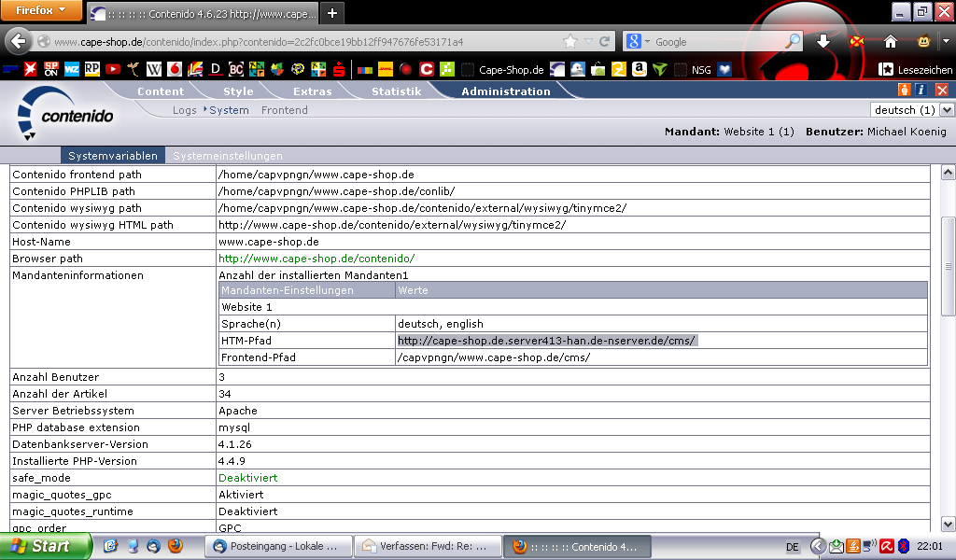Image resolution: width=956 pixels, height=560 pixels.
Task: Click the Google search input field
Action: (x=719, y=42)
